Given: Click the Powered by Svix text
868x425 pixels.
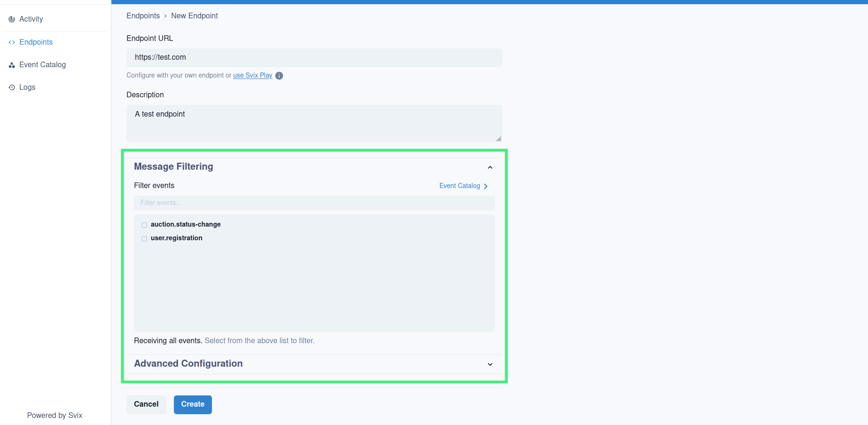Looking at the screenshot, I should point(55,416).
